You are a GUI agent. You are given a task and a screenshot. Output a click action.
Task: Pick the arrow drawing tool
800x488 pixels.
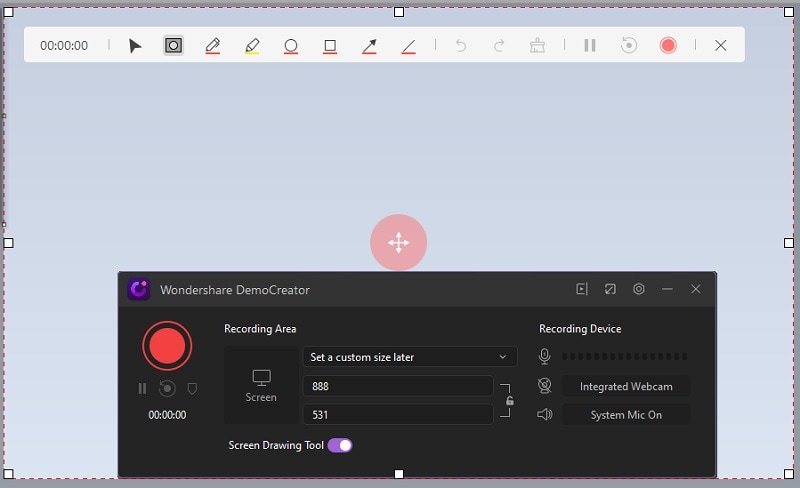369,46
